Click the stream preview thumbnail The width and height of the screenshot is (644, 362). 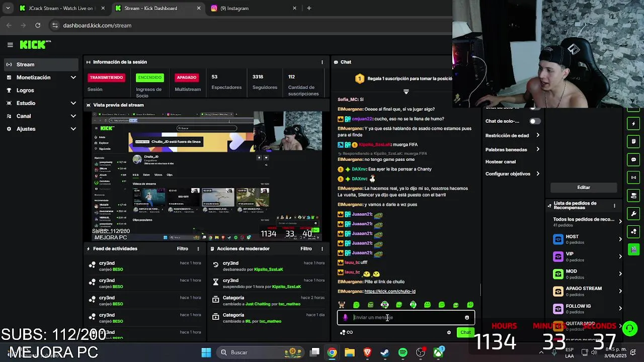pyautogui.click(x=207, y=175)
